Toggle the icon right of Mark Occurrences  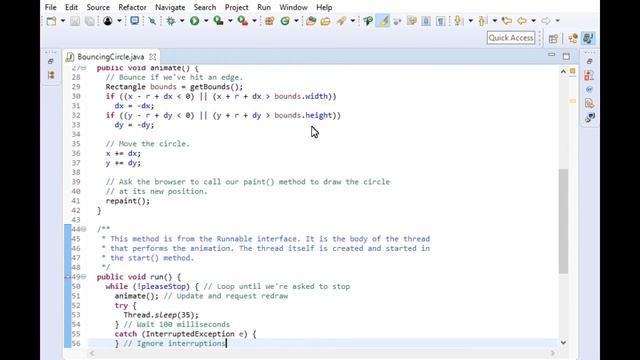click(x=397, y=21)
